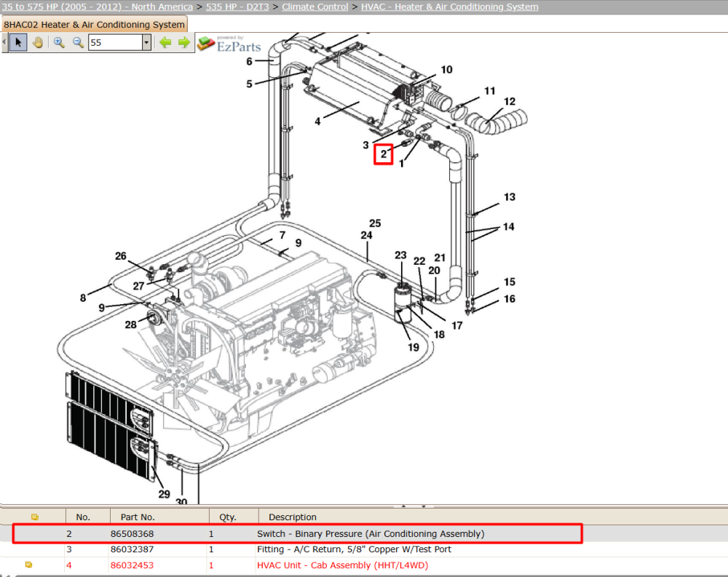Screen dimensions: 728x577
Task: Click callout number 16 in diagram
Action: 510,299
